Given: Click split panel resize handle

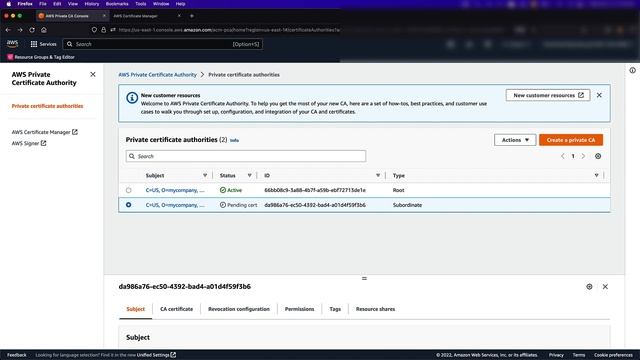Looking at the screenshot, I should [364, 278].
